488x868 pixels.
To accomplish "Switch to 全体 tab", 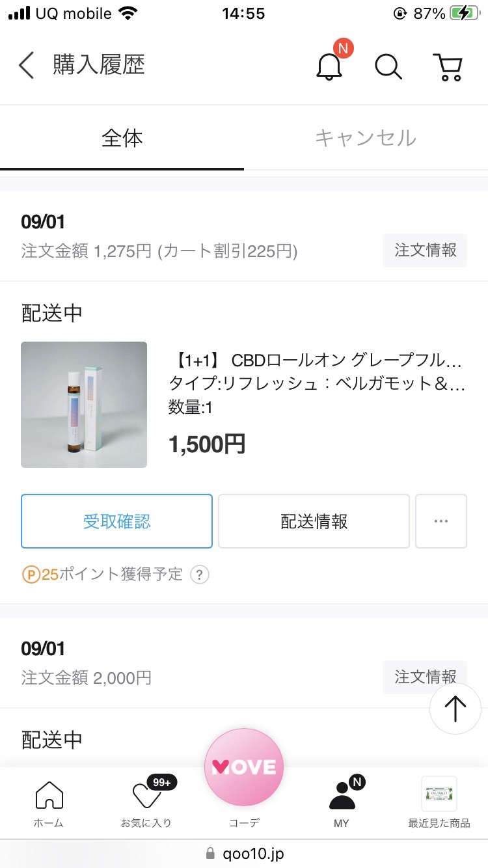I will coord(122,139).
